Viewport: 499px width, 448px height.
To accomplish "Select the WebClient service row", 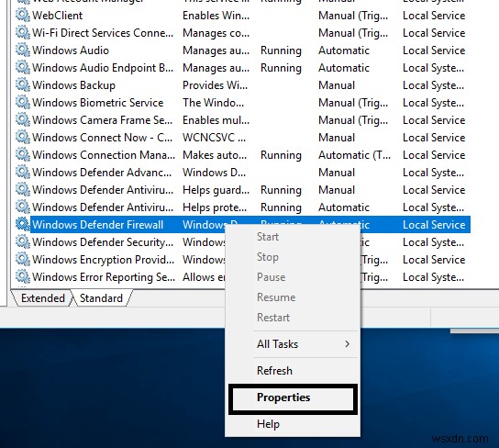I will click(x=243, y=16).
